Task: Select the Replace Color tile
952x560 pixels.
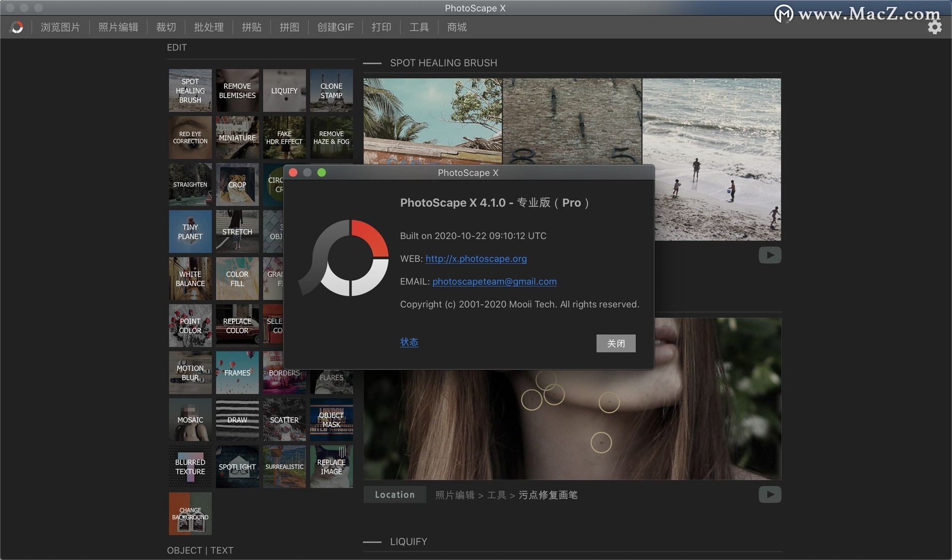Action: tap(237, 326)
